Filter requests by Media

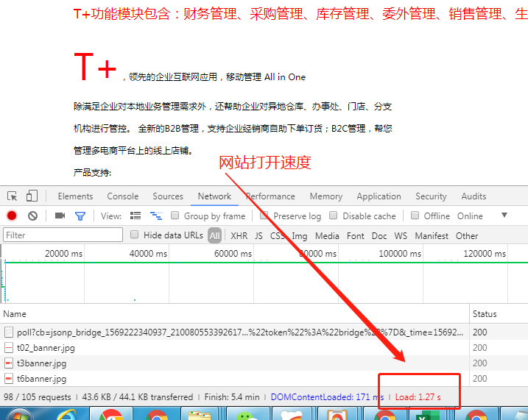tap(327, 236)
